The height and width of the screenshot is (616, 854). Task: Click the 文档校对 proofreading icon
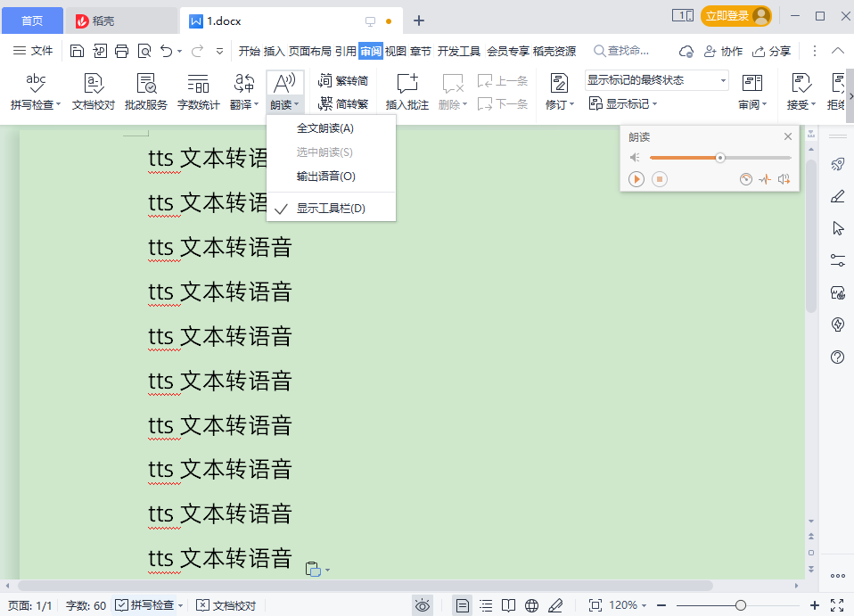92,89
